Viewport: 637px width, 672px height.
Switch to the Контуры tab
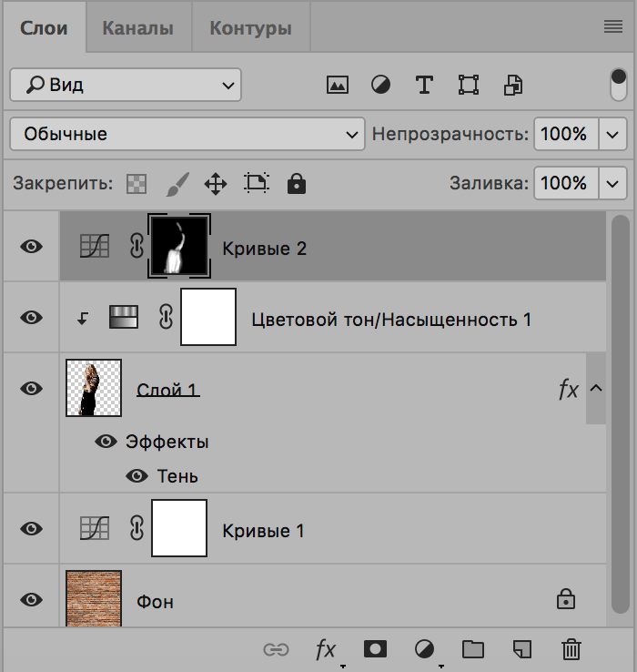click(250, 28)
